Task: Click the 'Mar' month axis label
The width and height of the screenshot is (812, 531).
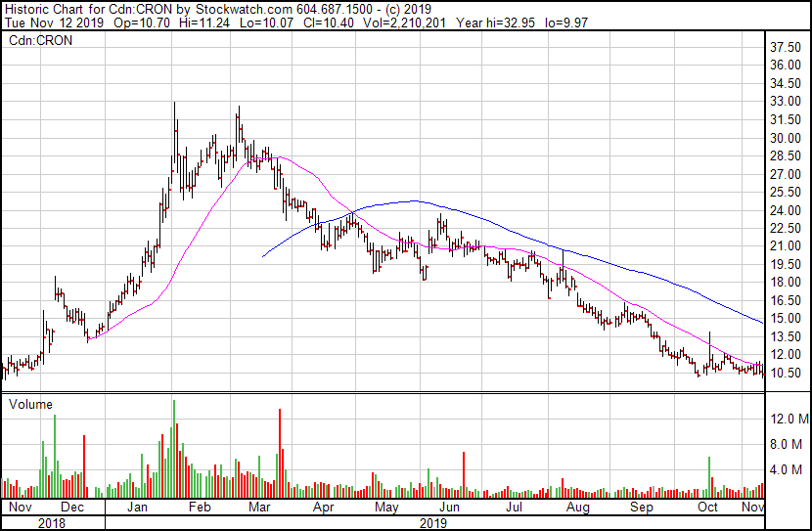Action: coord(259,507)
